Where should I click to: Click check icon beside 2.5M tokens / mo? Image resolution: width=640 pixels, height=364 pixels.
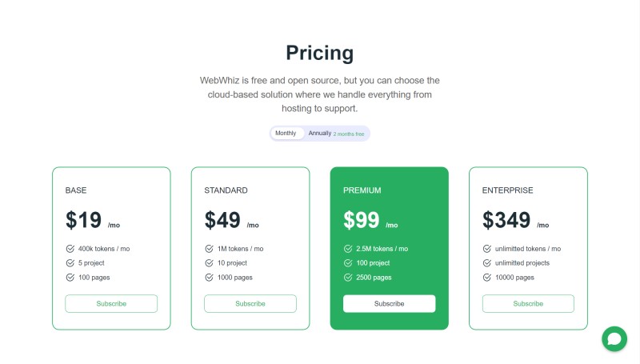tap(348, 249)
